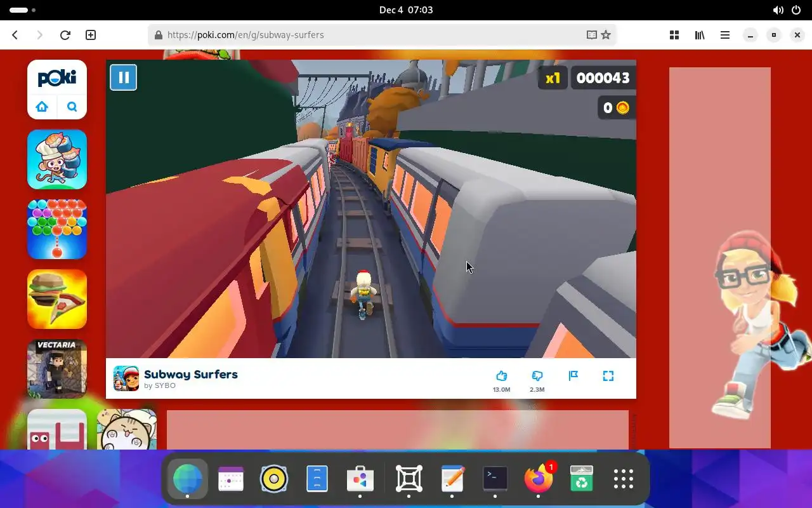This screenshot has height=508, width=812.
Task: Click the Poki logo
Action: point(57,78)
